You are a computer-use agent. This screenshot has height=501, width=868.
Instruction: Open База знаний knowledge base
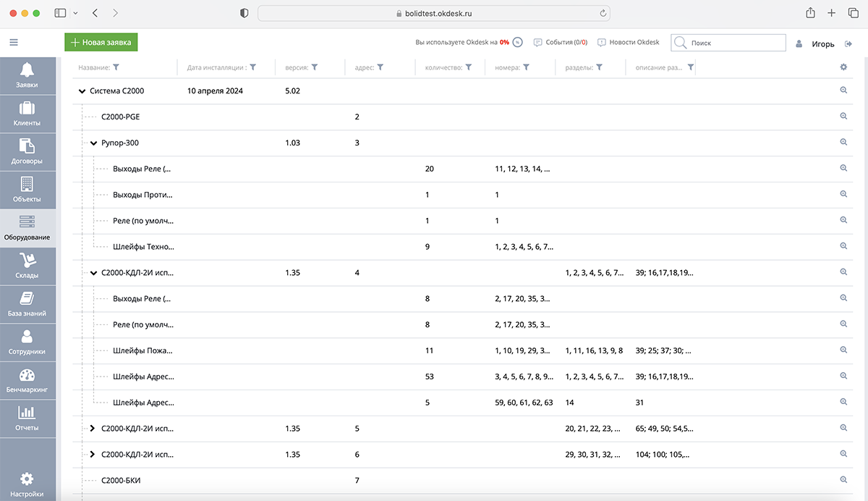pos(27,304)
